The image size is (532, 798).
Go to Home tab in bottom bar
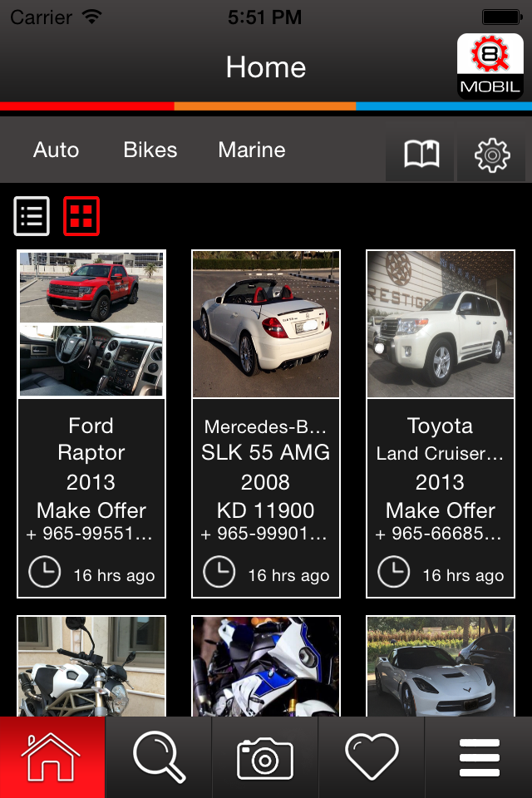pyautogui.click(x=52, y=757)
